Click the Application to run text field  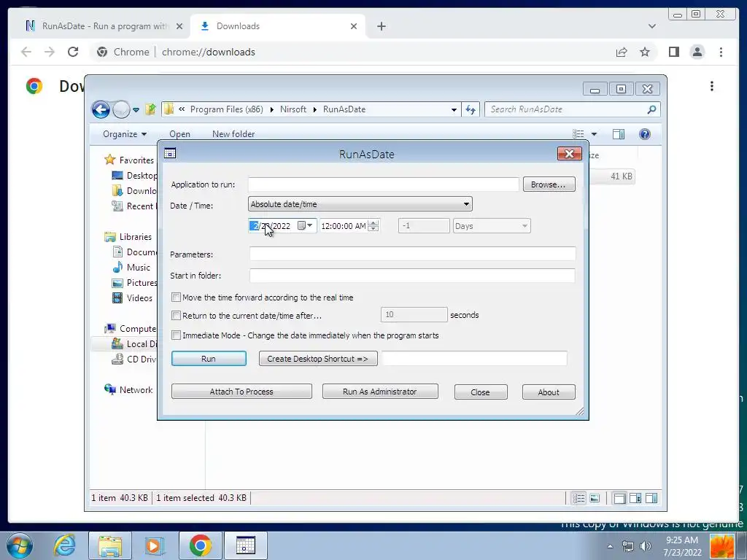click(384, 184)
